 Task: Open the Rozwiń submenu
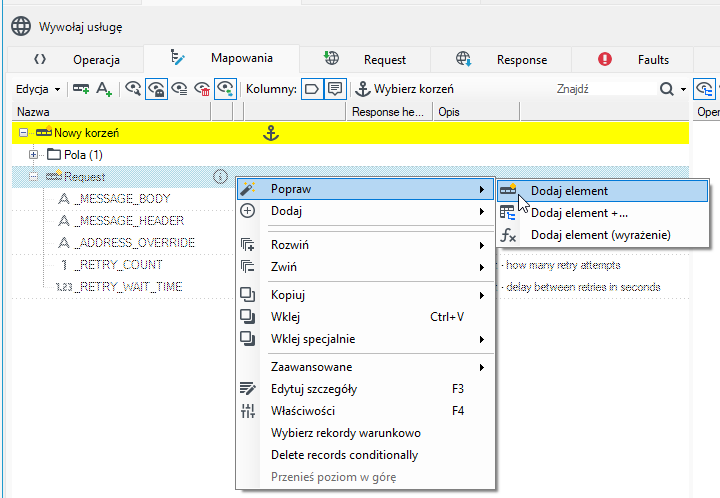tap(366, 245)
